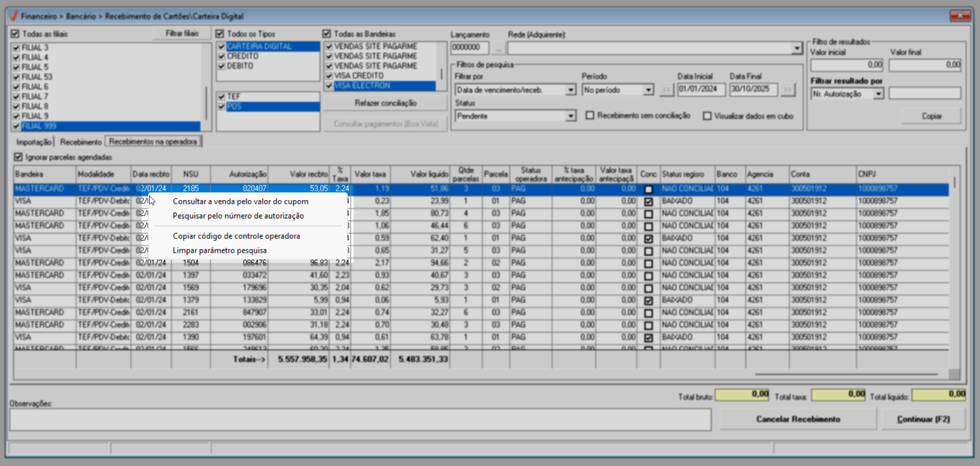The height and width of the screenshot is (466, 980).
Task: Close the Recebimento de Cartões window
Action: coord(959,16)
